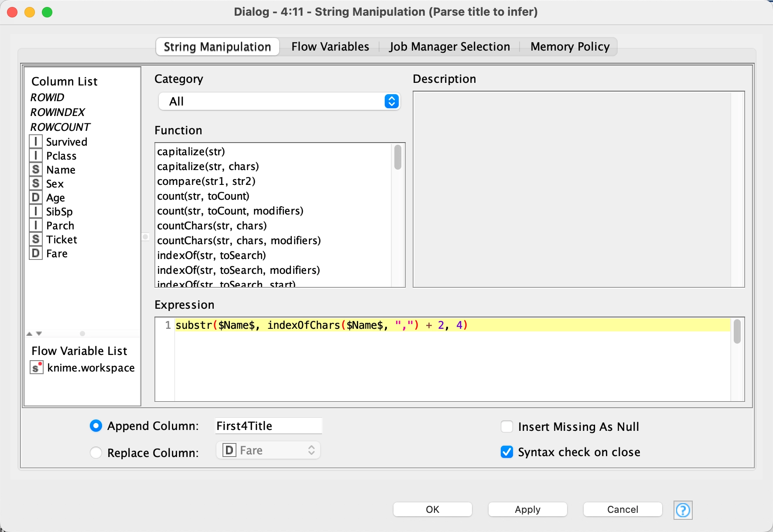Click the Apply button
The image size is (773, 532).
pyautogui.click(x=527, y=509)
